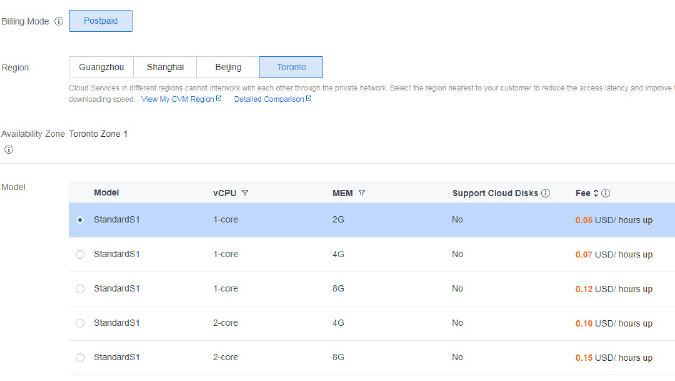
Task: Select StandardS1 2-core 4G radio button
Action: 80,323
